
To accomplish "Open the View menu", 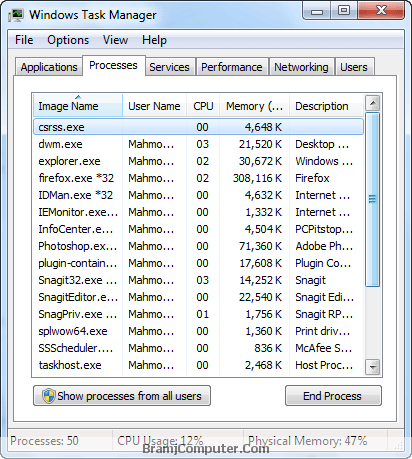I will 115,40.
